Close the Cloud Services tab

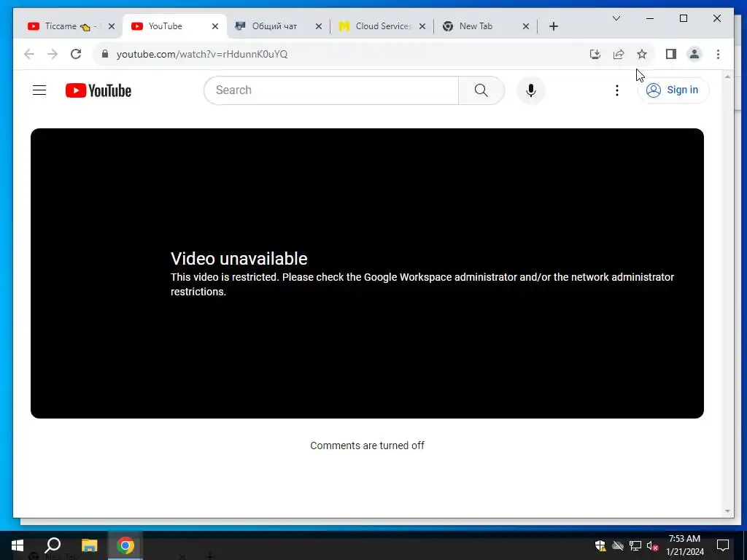pos(422,26)
